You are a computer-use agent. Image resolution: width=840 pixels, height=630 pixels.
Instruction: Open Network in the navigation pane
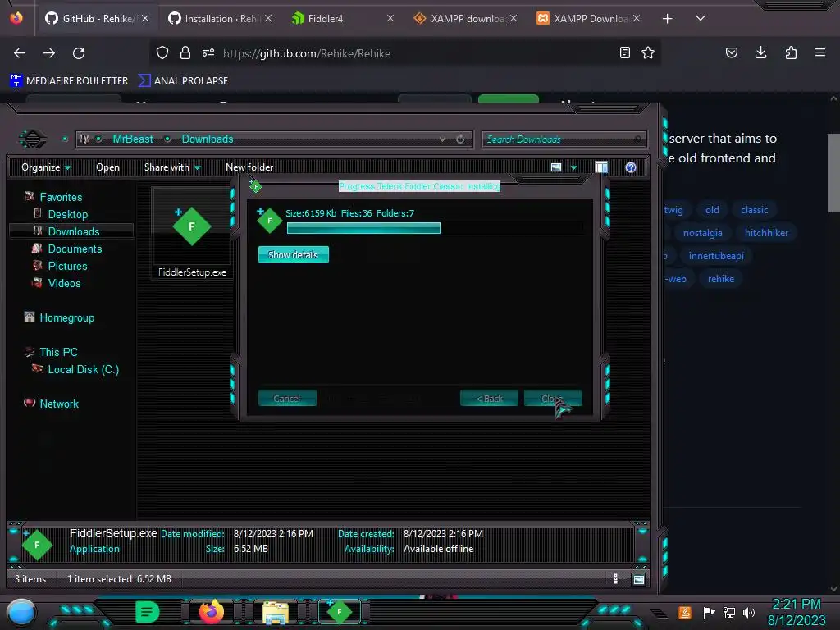point(59,404)
